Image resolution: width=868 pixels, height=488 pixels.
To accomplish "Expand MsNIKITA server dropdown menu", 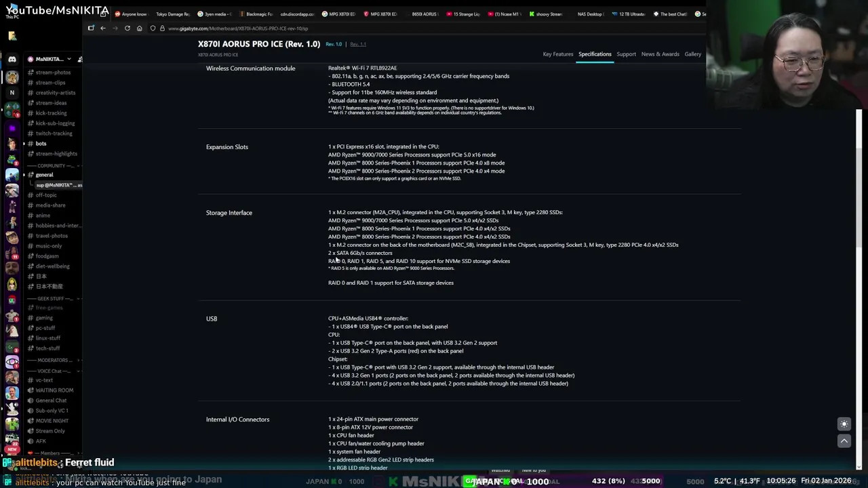I will point(68,59).
